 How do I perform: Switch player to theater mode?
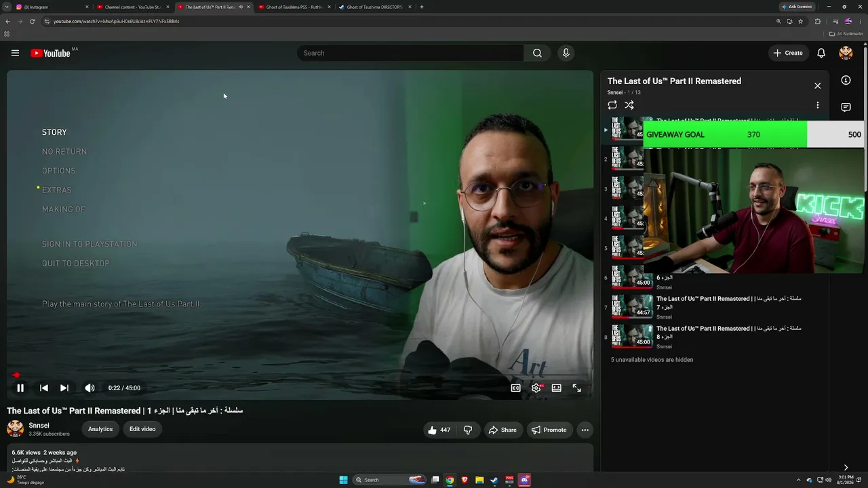click(557, 388)
